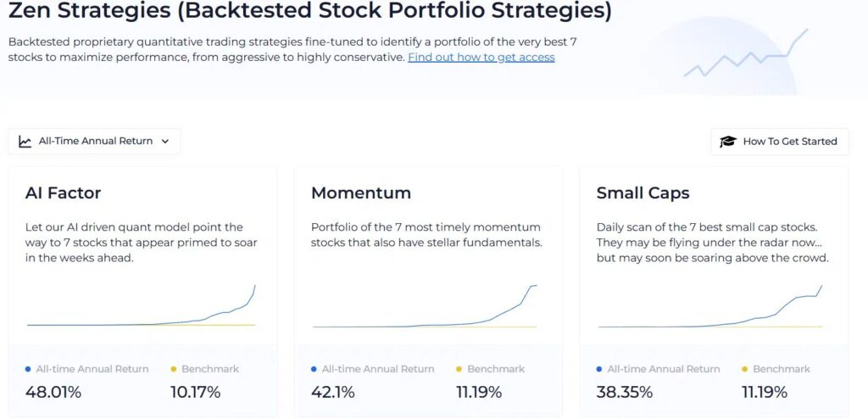
Task: Click the decorative trend line graphic in header
Action: tap(746, 53)
